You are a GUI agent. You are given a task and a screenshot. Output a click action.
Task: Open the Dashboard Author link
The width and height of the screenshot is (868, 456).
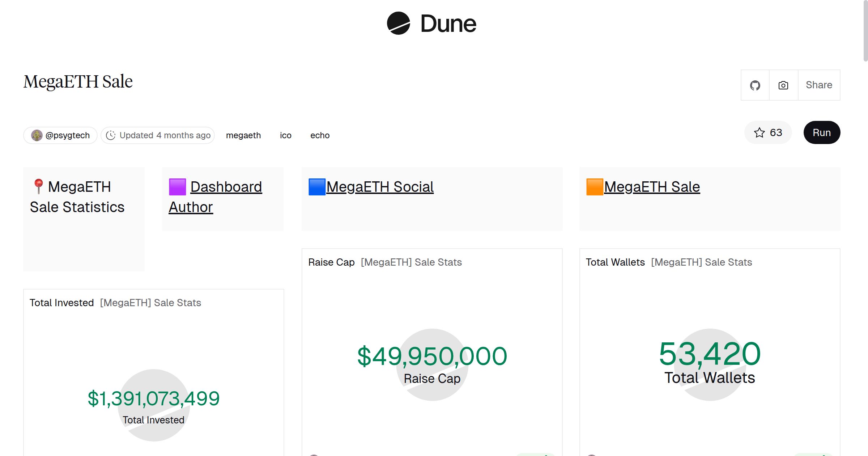(x=226, y=186)
